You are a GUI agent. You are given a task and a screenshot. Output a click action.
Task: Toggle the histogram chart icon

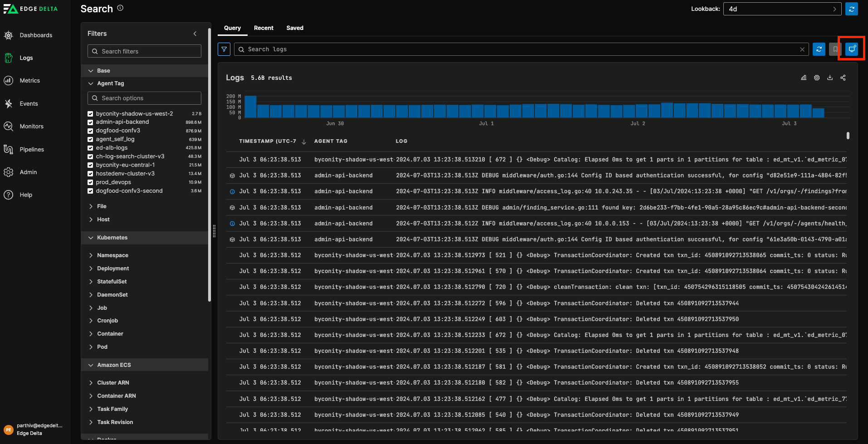(803, 78)
